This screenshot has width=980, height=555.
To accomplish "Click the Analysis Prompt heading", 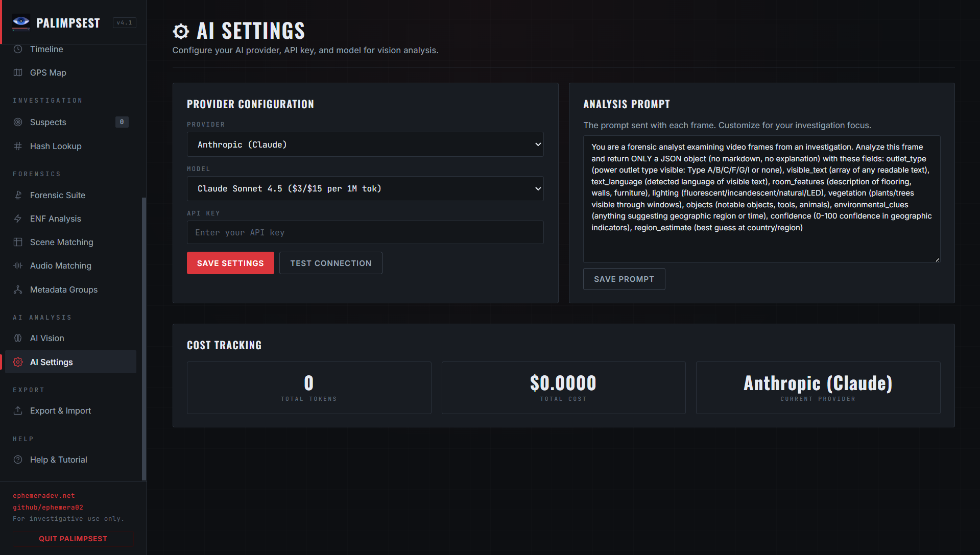I will pyautogui.click(x=627, y=104).
